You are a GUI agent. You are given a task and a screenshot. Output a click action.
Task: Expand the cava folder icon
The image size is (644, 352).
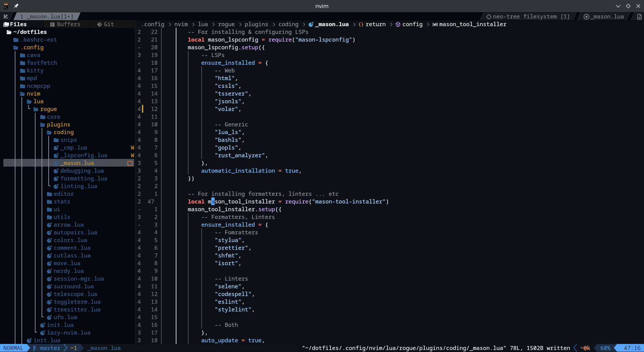point(22,55)
